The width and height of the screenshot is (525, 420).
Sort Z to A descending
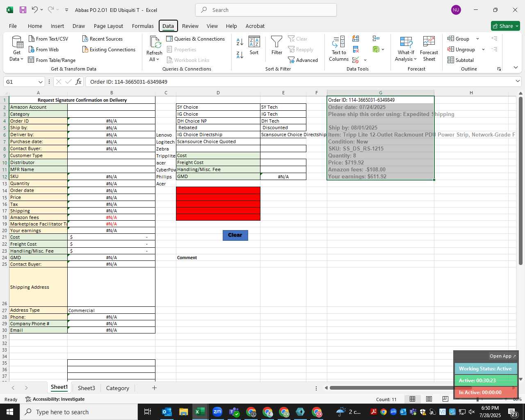(240, 54)
